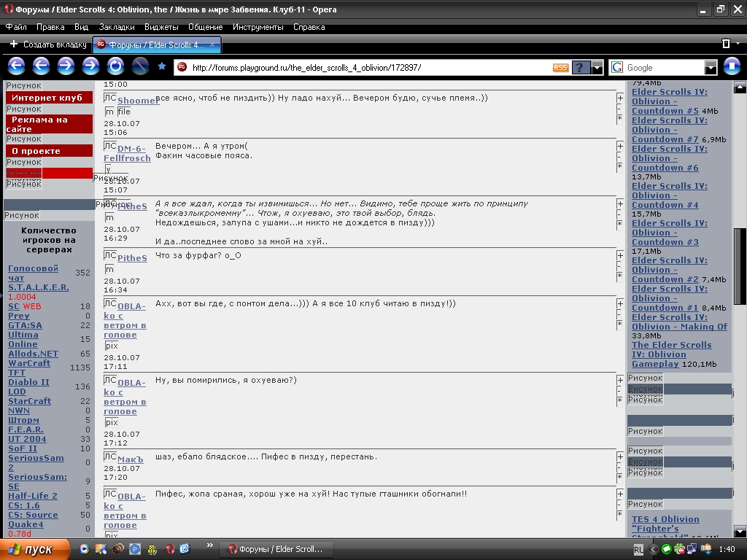Focus the Google search field
The image size is (747, 560).
(665, 68)
